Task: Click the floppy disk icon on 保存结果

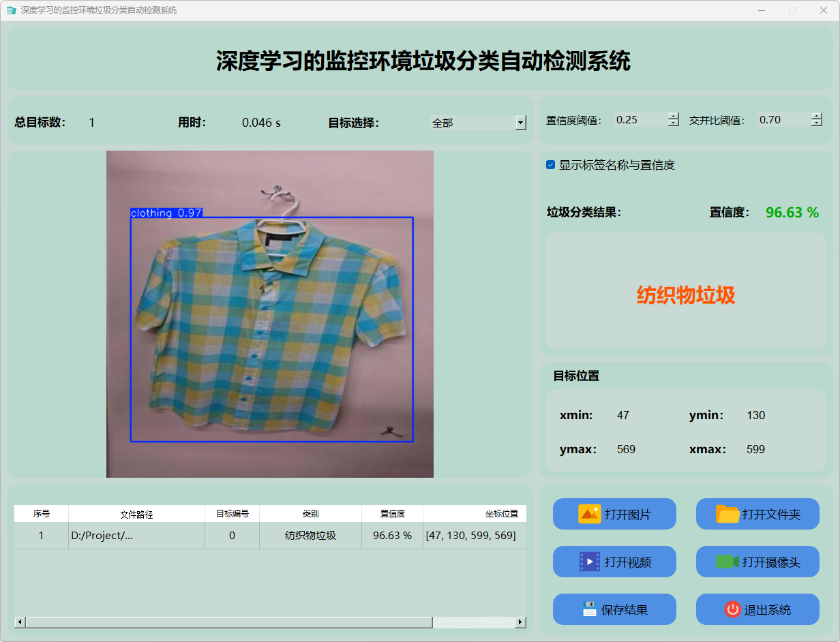Action: tap(589, 609)
